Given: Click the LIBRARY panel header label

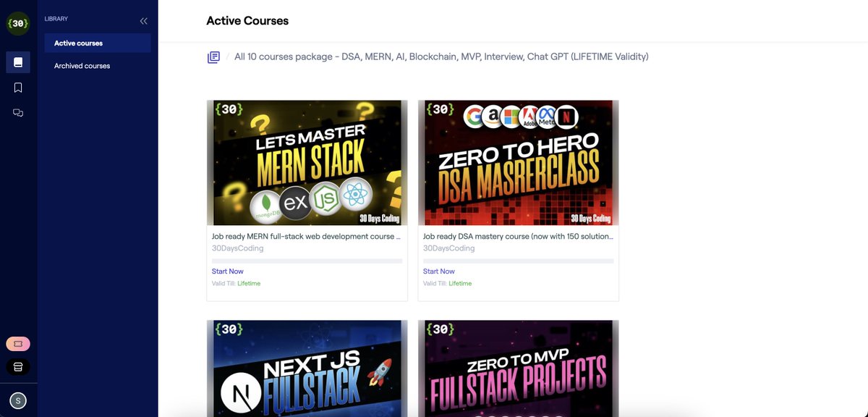Looking at the screenshot, I should point(56,19).
